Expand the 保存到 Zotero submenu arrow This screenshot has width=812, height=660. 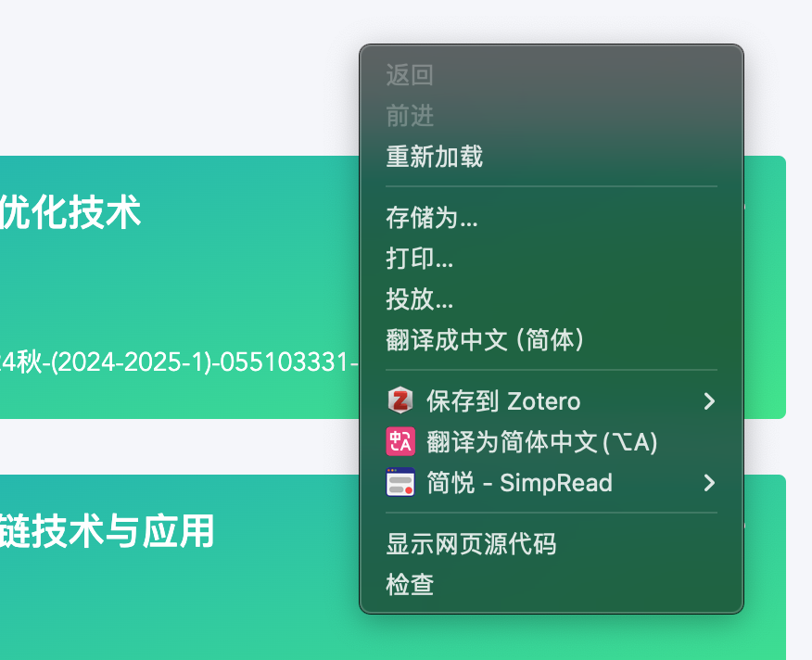pyautogui.click(x=709, y=401)
